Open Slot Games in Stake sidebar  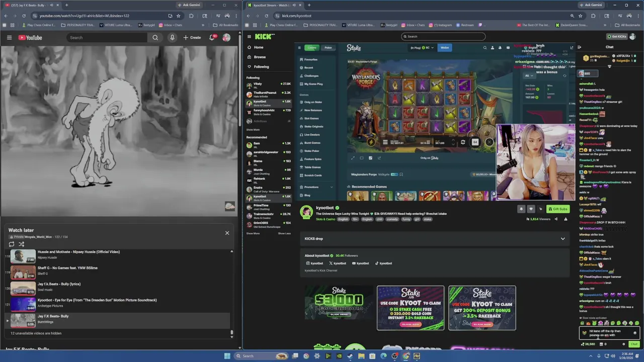(311, 118)
